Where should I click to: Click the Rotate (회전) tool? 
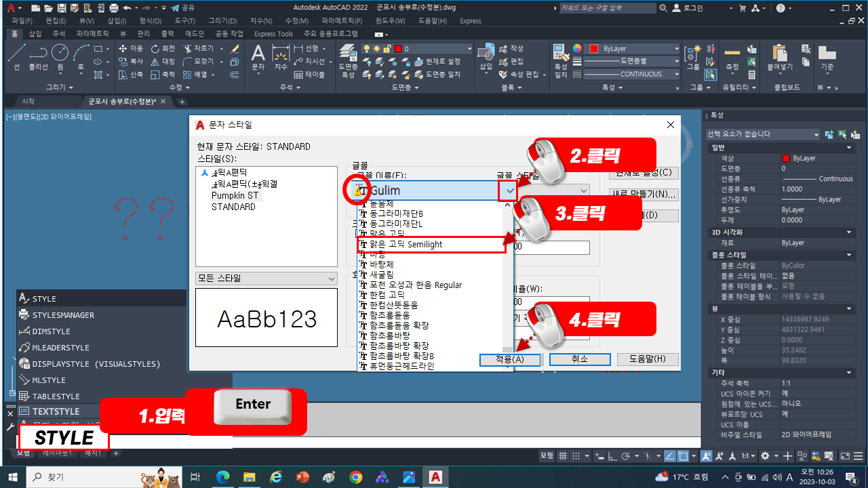point(163,49)
